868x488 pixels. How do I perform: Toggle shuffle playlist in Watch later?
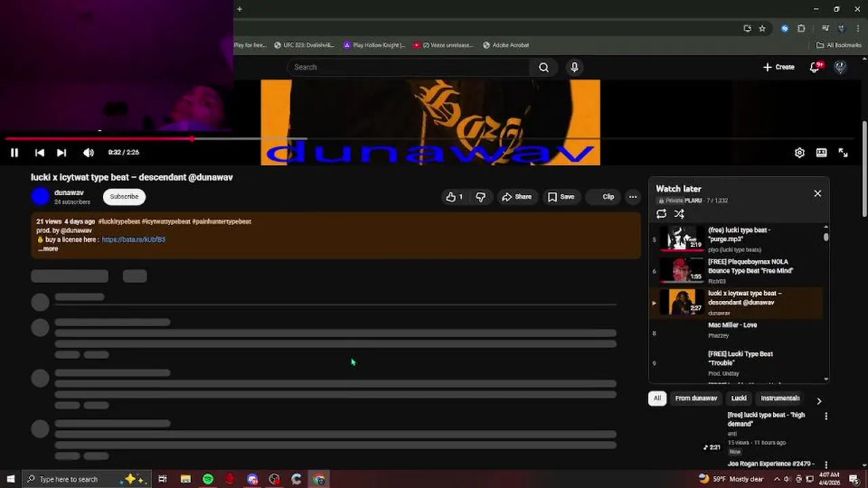click(x=679, y=213)
